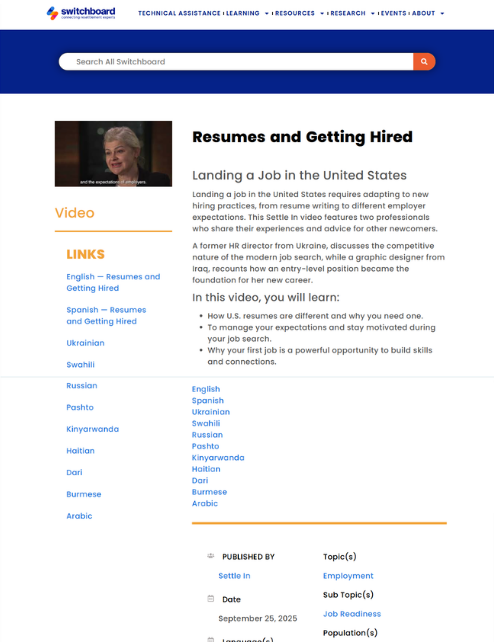Open the Settle In publisher link
Viewport: 494px width, 642px height.
234,576
